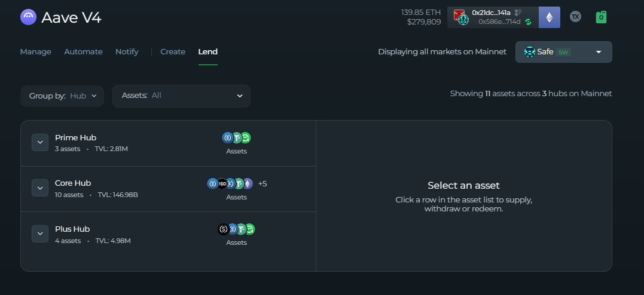Expand the Prime Hub row
The width and height of the screenshot is (644, 295).
tap(40, 143)
